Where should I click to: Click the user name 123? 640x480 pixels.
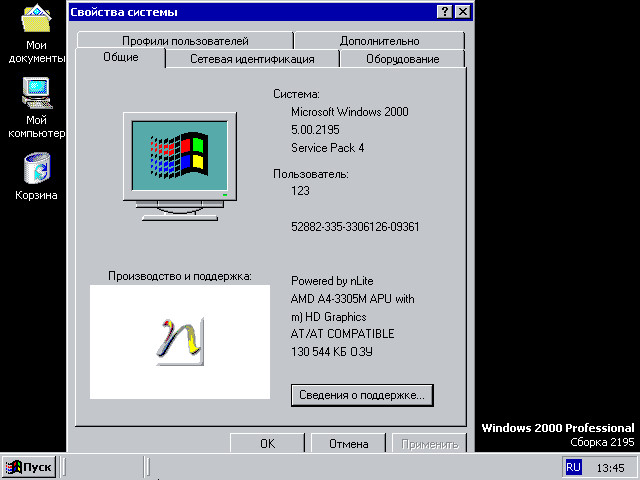(x=300, y=191)
